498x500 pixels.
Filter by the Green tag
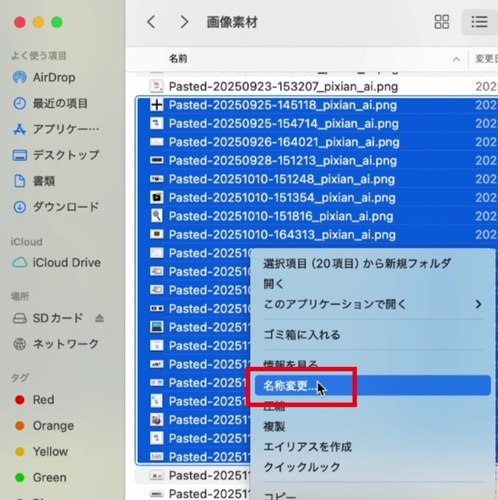(41, 477)
